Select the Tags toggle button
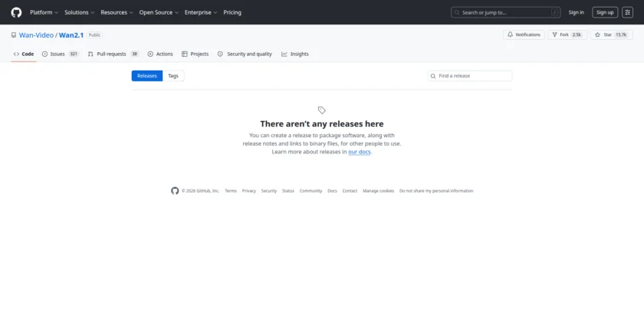Screen dimensions: 644x316 (x=173, y=76)
